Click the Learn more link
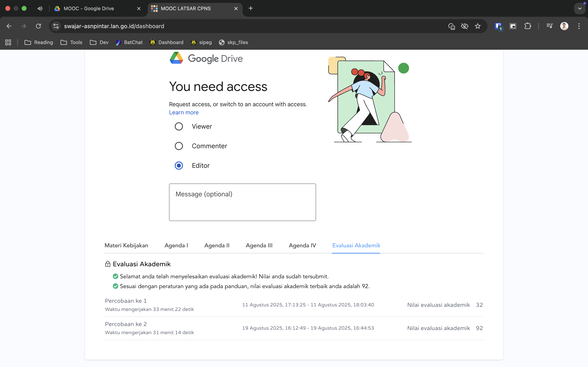 coord(184,112)
